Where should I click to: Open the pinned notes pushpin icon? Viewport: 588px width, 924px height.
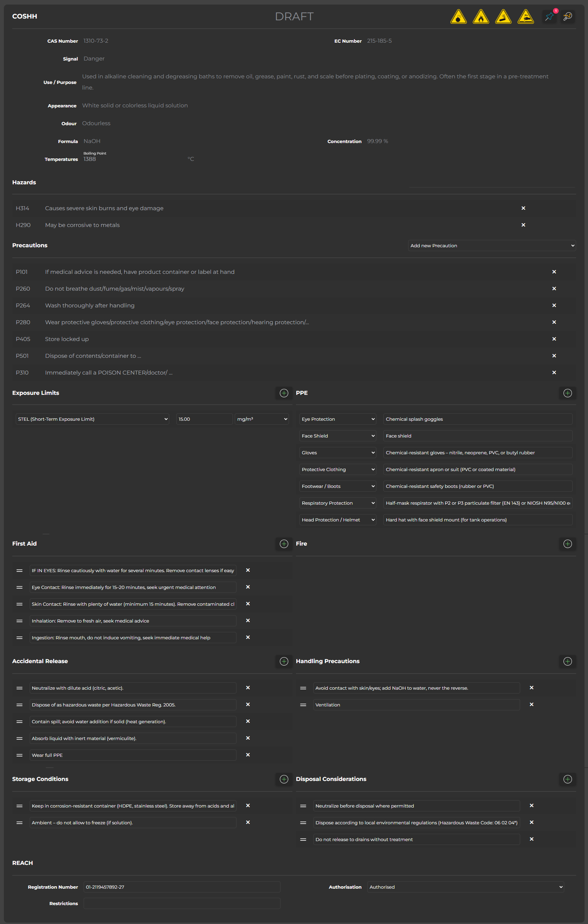coord(549,16)
